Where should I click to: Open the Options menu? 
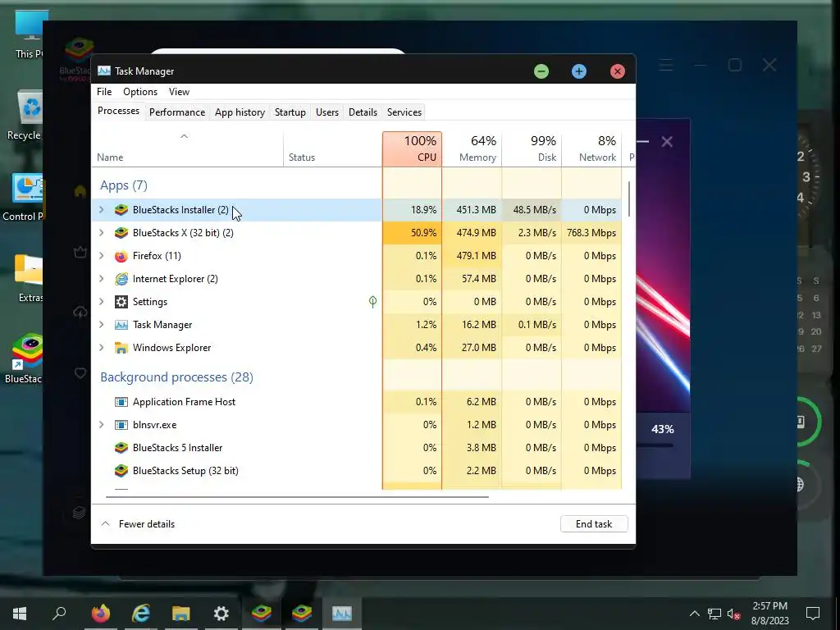140,92
